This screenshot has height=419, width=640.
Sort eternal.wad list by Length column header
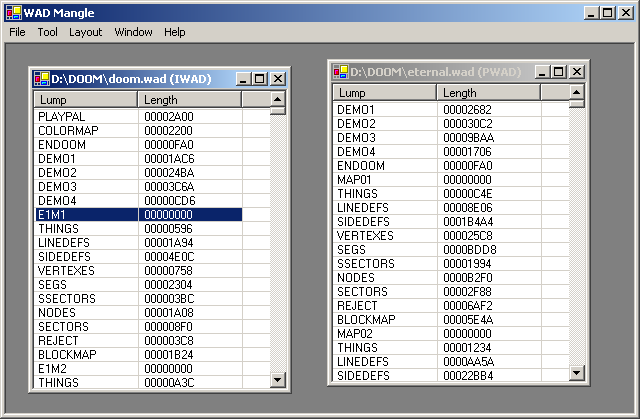(x=489, y=93)
